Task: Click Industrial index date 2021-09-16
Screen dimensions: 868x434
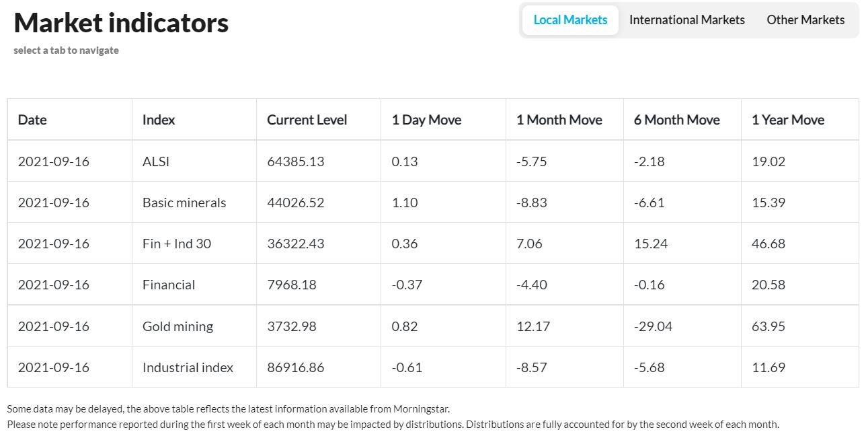Action: pos(54,367)
